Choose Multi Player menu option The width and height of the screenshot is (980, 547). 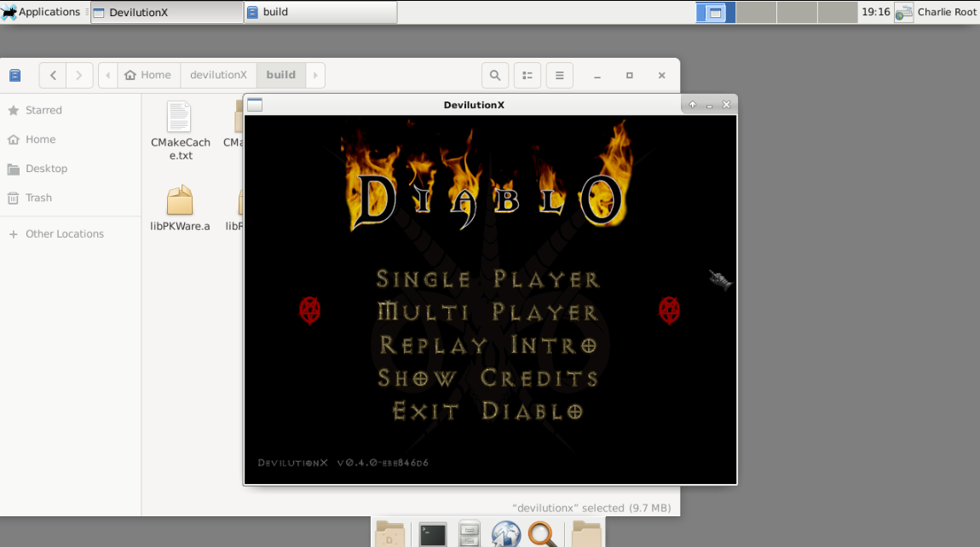488,311
